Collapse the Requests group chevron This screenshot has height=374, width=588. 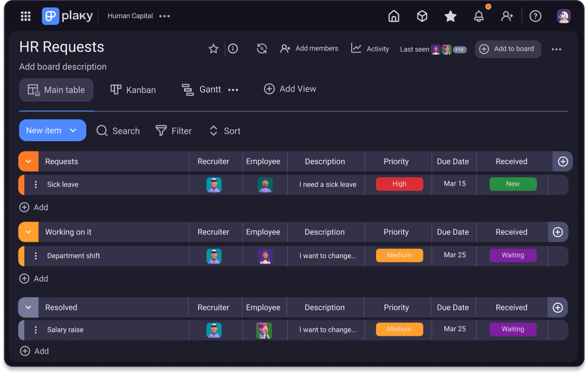coord(28,161)
